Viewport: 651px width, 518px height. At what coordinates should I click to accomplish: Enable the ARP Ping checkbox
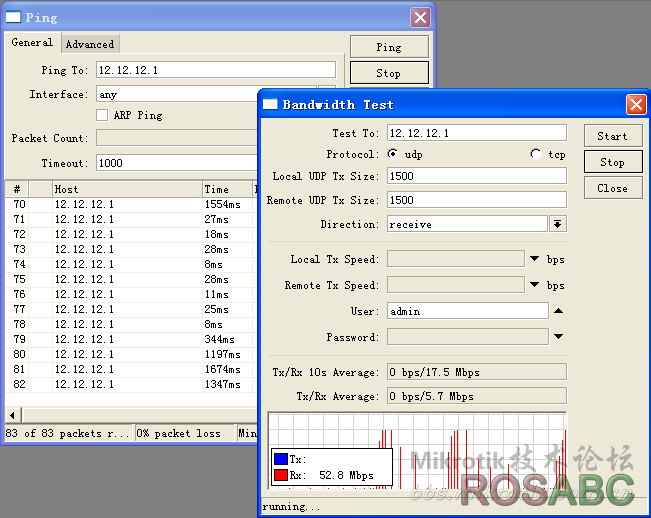pyautogui.click(x=102, y=115)
